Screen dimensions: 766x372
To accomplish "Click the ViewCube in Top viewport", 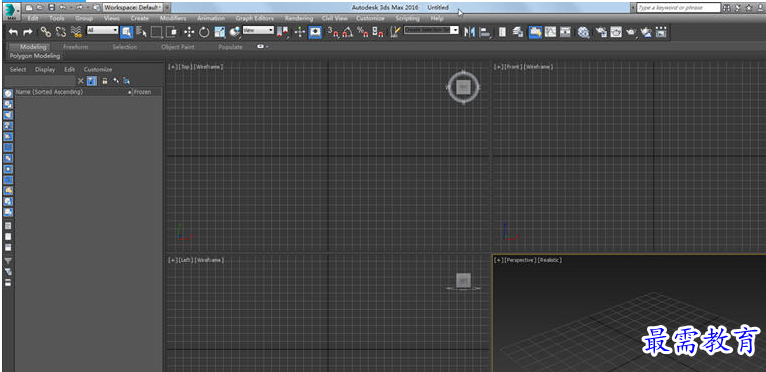I will click(463, 87).
